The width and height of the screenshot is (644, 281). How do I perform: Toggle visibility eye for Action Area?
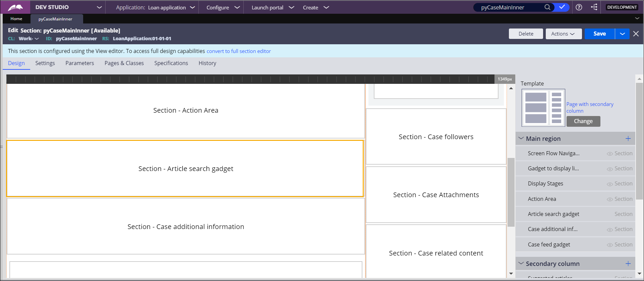pyautogui.click(x=610, y=199)
